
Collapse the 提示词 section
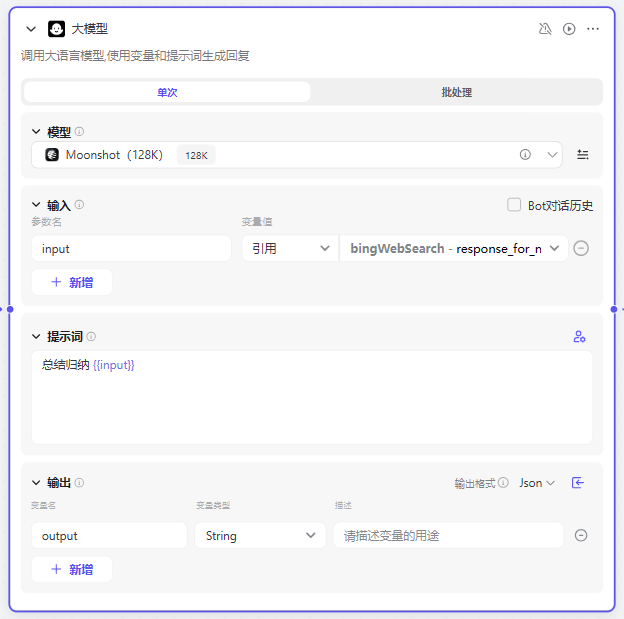point(36,337)
